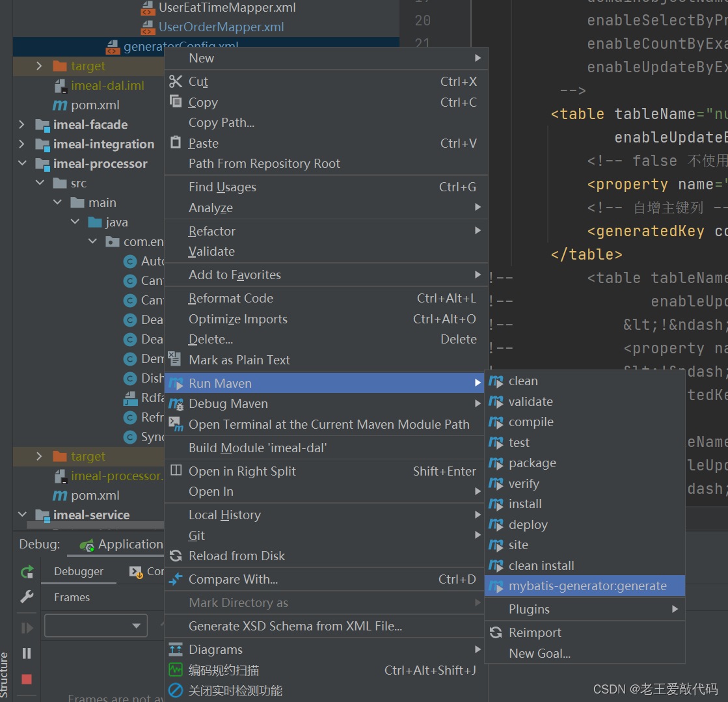Image resolution: width=728 pixels, height=702 pixels.
Task: Collapse the java folder
Action: pyautogui.click(x=75, y=222)
